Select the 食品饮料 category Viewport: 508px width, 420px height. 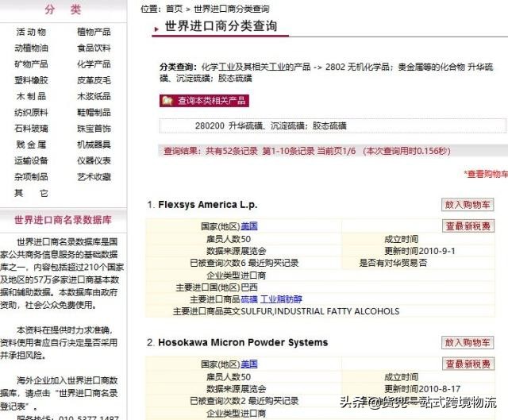point(94,48)
